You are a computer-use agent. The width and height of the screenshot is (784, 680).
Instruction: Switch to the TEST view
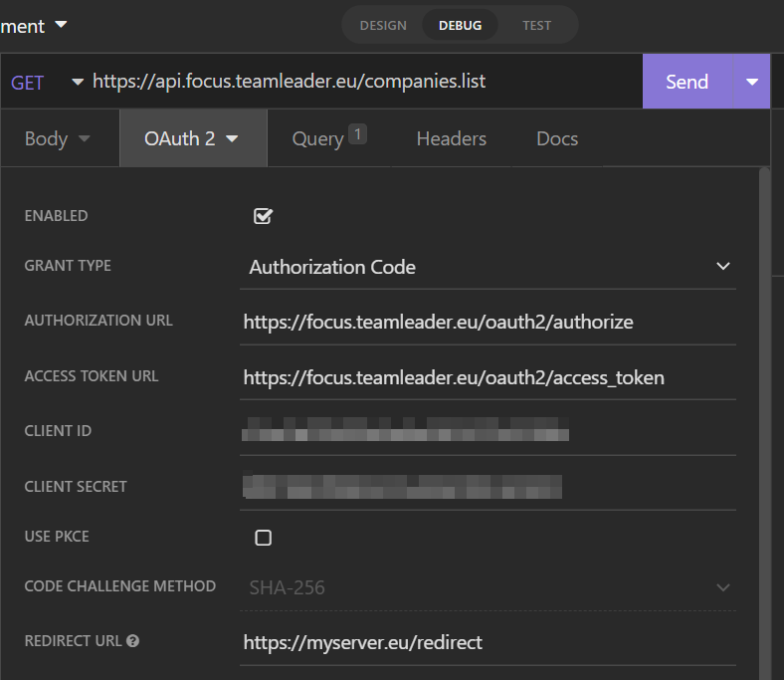point(536,26)
